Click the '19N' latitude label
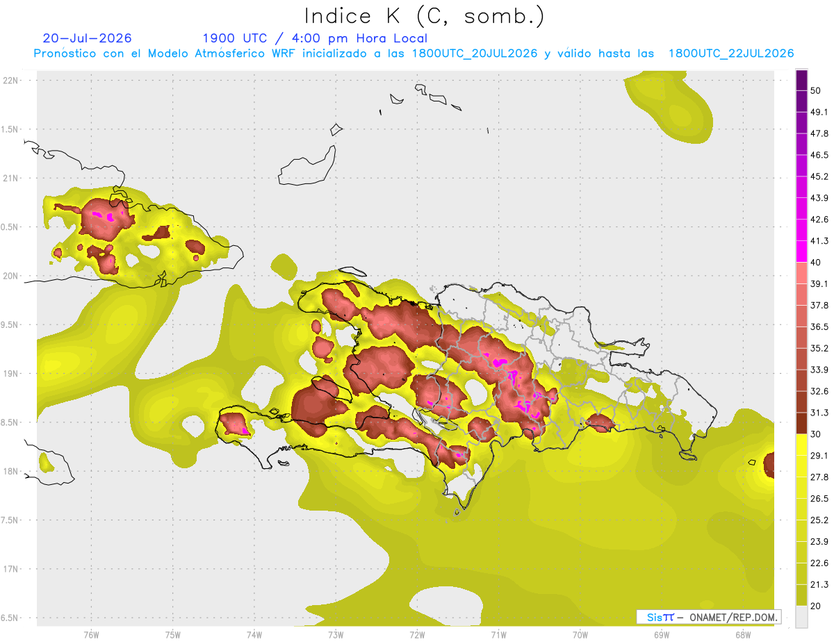This screenshot has width=834, height=644. click(x=12, y=374)
